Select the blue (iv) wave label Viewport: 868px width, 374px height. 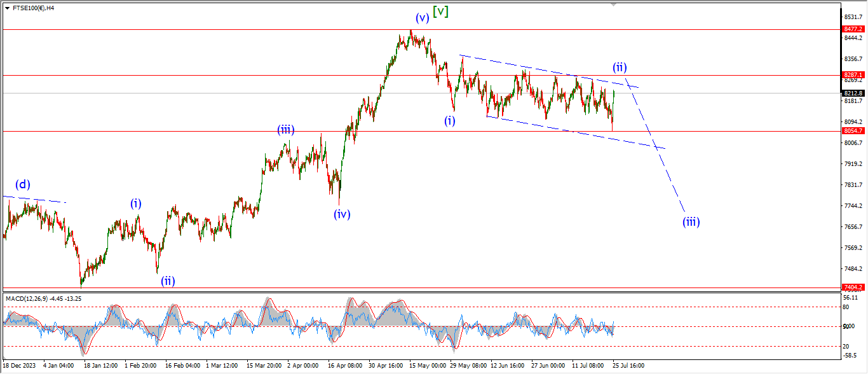click(x=342, y=214)
